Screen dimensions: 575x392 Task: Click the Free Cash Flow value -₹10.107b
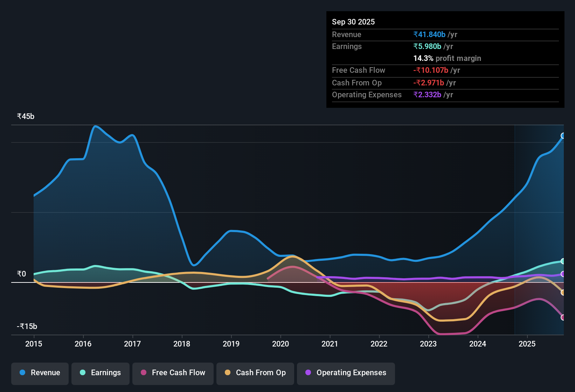click(431, 70)
